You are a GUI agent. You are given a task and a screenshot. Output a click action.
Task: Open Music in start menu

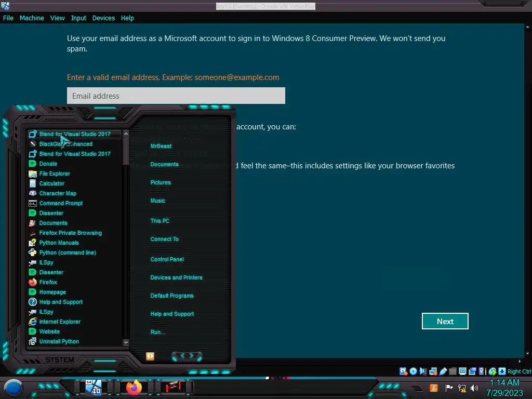click(158, 201)
